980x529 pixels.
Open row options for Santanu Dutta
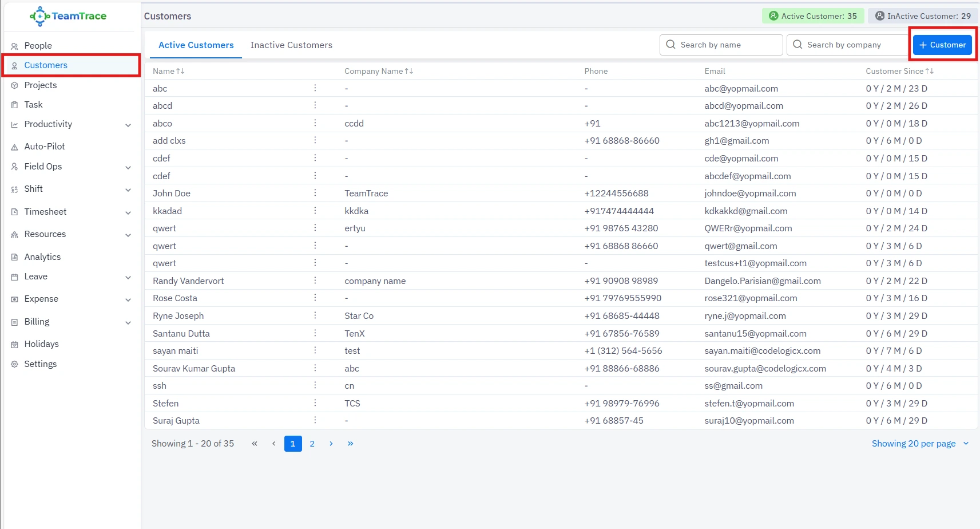coord(315,333)
